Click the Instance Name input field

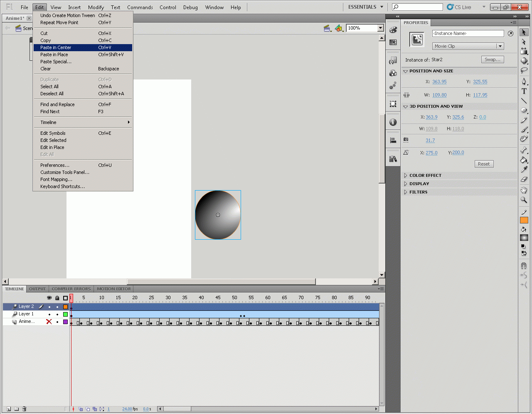(468, 33)
